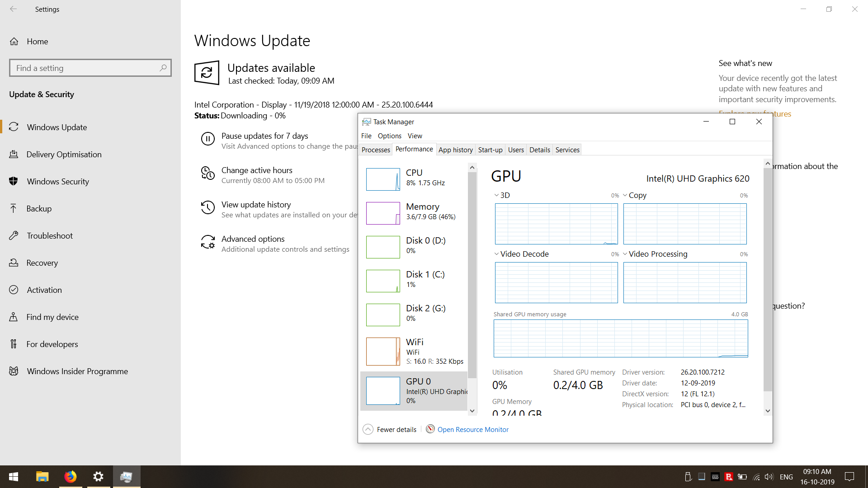Collapse Task Manager with Fewer details arrow

tap(368, 429)
